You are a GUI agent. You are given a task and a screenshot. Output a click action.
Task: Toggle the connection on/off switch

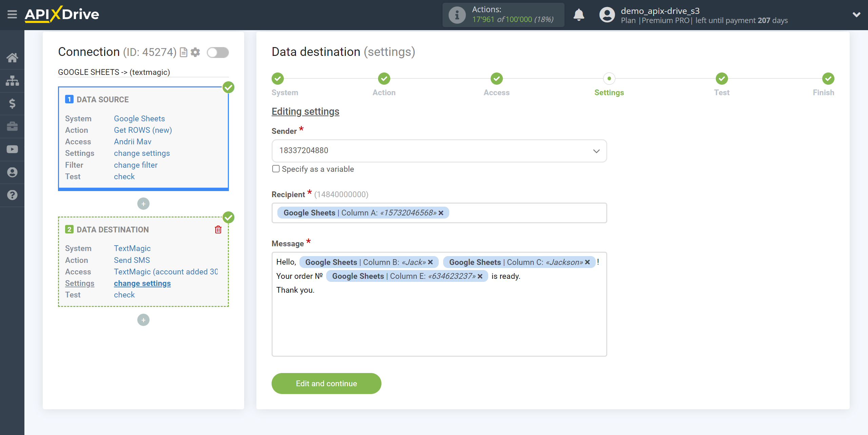[218, 53]
